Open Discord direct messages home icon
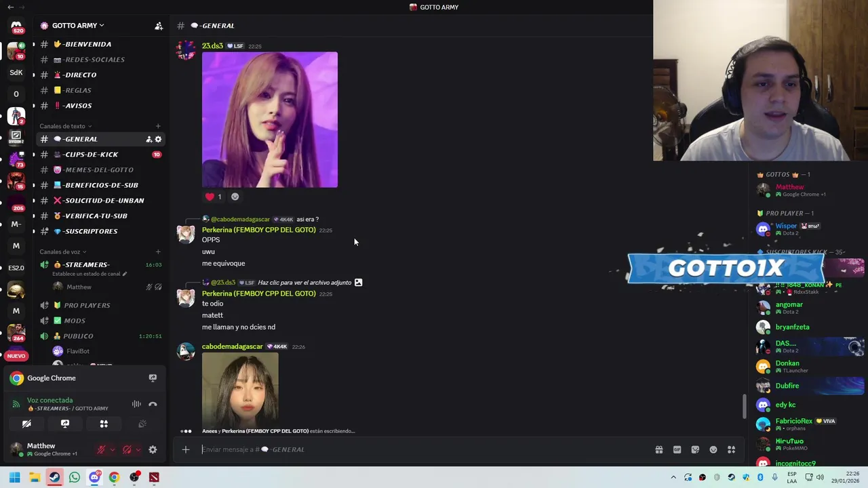The image size is (868, 488). tap(16, 26)
